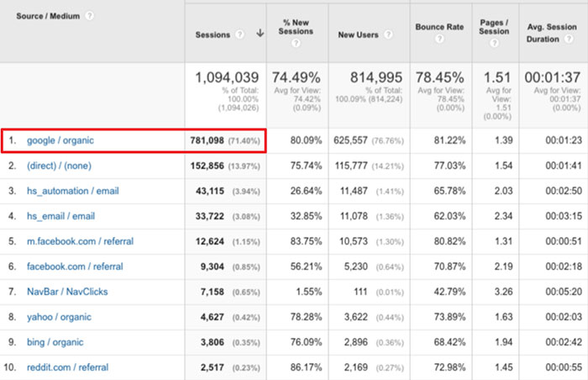Open the google / organic source link

pos(60,140)
